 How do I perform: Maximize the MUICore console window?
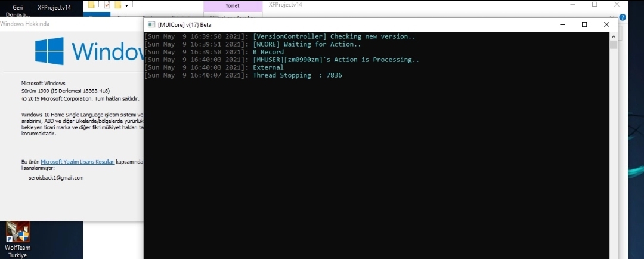tap(584, 24)
